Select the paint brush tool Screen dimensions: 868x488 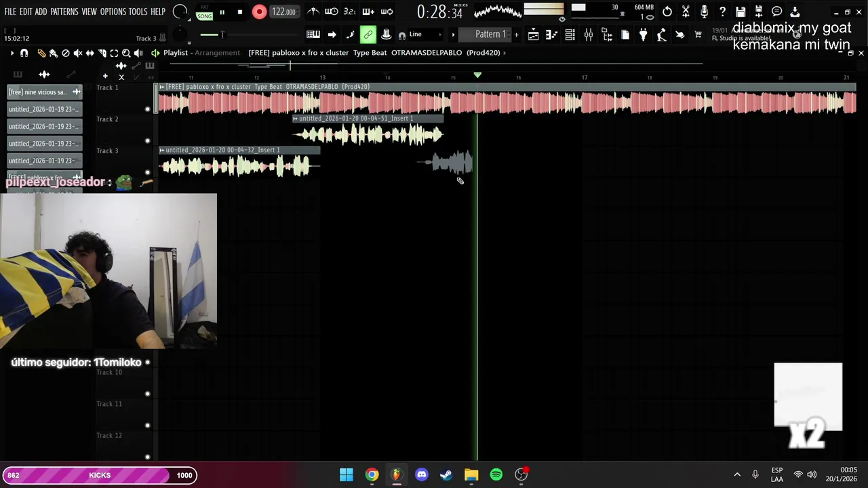point(54,53)
